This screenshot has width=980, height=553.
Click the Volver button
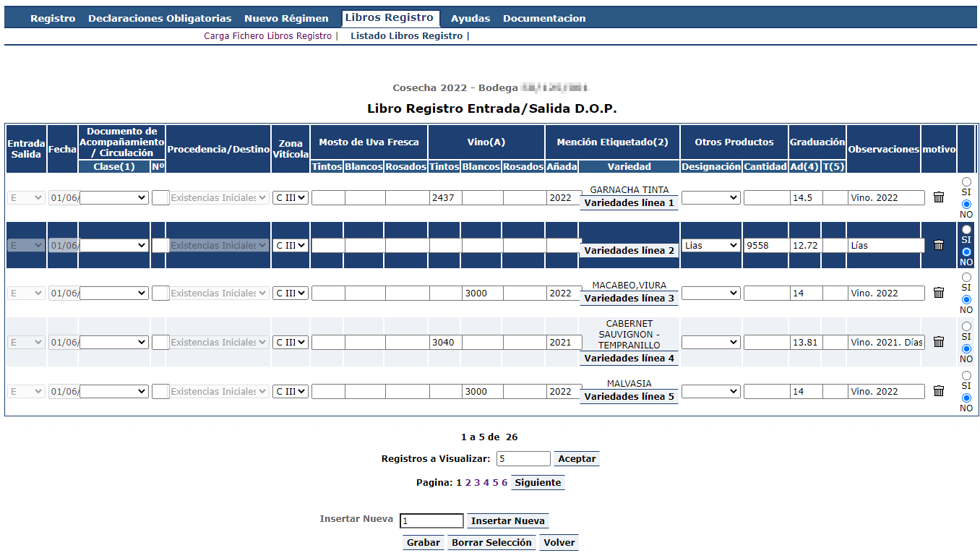[559, 543]
